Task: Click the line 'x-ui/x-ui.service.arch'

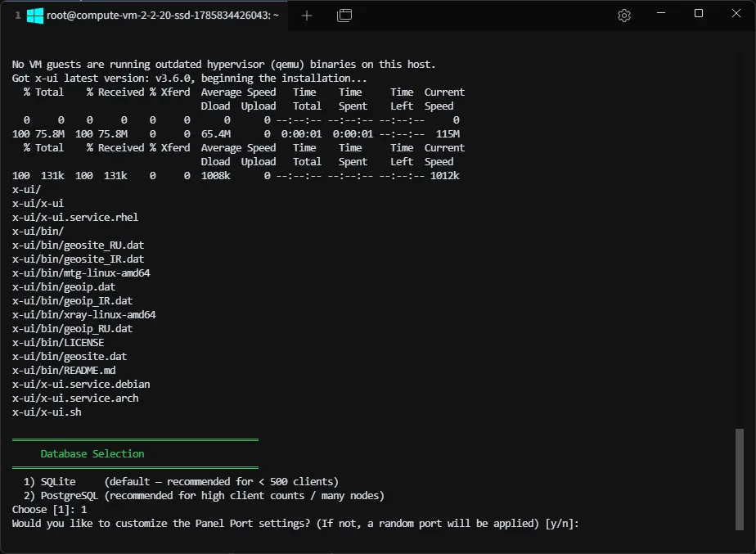Action: click(75, 399)
